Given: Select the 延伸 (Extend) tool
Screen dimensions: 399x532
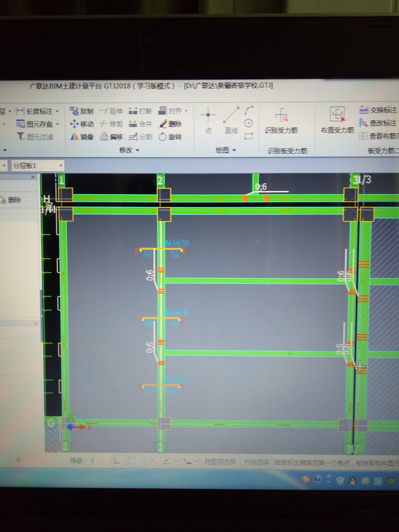Looking at the screenshot, I should 111,111.
